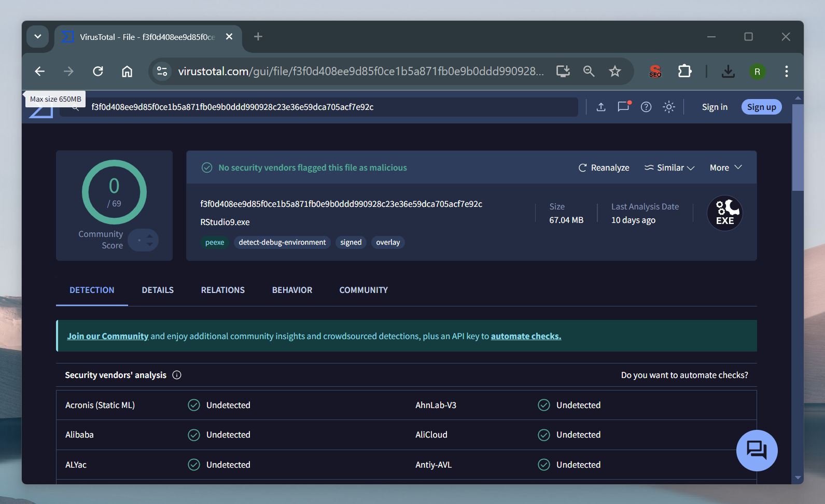Open browser three-dot menu
825x504 pixels.
point(787,72)
